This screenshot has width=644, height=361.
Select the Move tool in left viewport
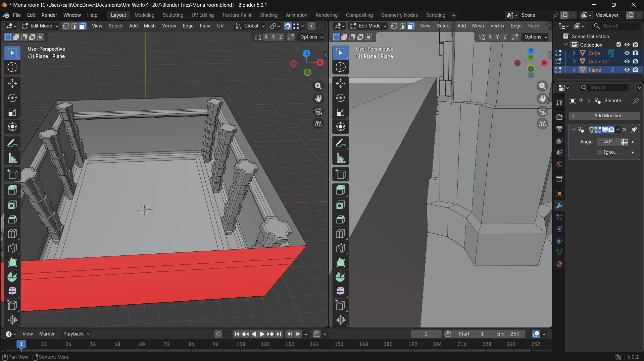click(12, 83)
